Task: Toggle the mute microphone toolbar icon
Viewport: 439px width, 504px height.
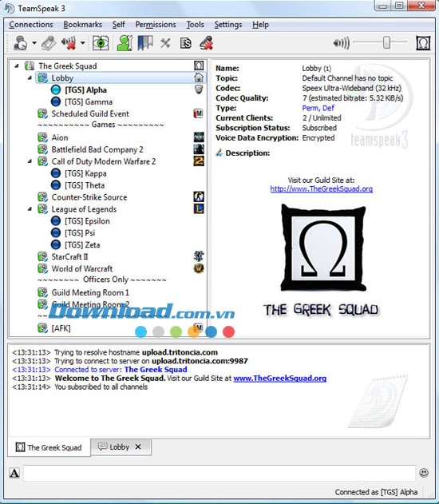Action: (x=206, y=43)
